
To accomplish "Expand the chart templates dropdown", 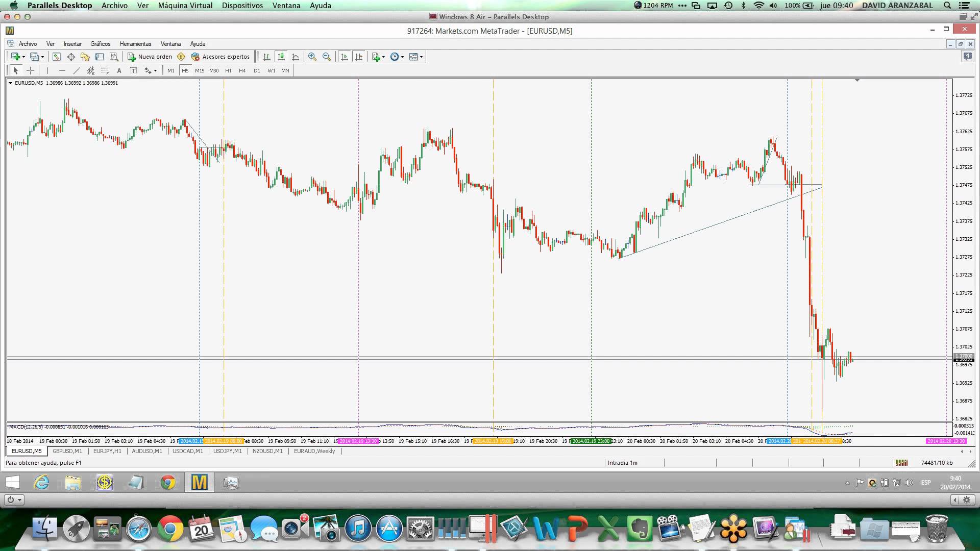I will coord(421,57).
